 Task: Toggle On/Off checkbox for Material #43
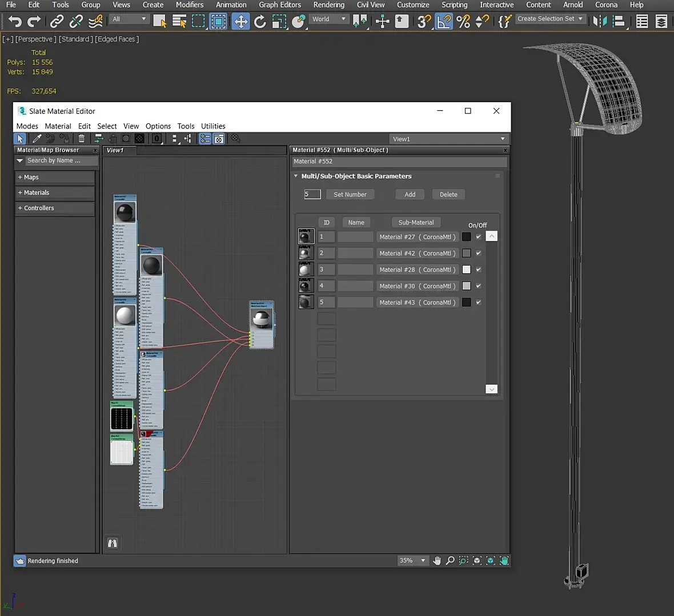[479, 303]
